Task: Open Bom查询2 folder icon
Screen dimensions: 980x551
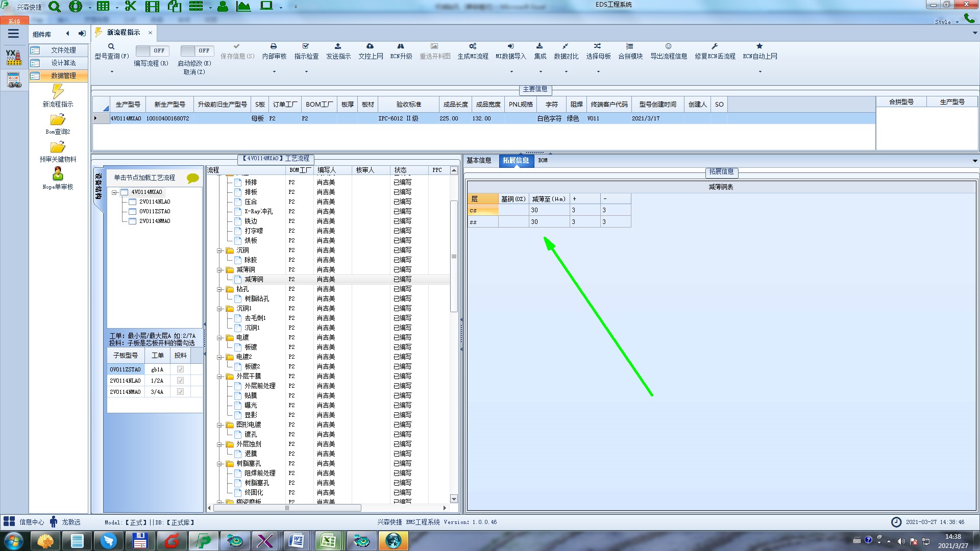Action: coord(58,120)
